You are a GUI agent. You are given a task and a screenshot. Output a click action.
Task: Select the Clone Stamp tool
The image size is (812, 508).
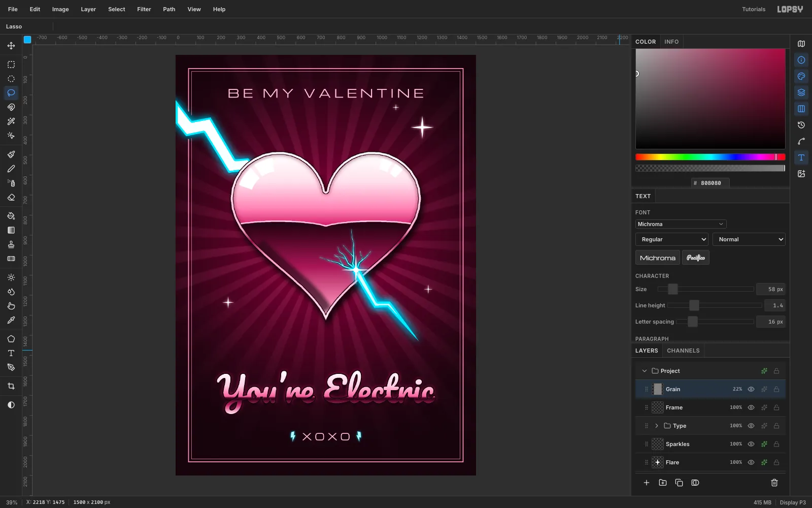(11, 244)
